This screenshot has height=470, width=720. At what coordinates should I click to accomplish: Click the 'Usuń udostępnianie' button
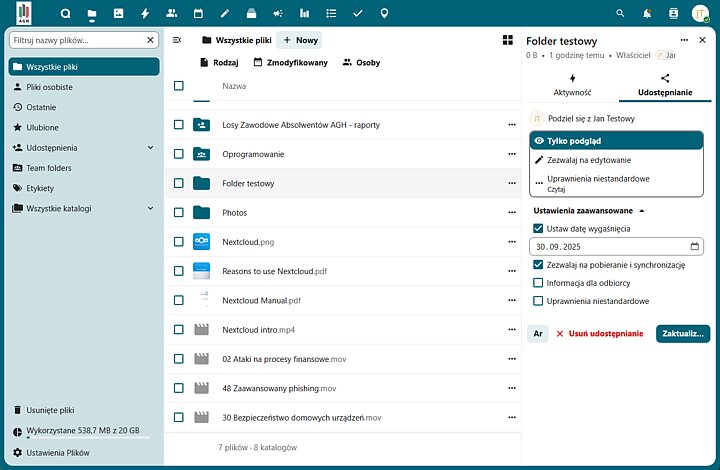pos(599,334)
